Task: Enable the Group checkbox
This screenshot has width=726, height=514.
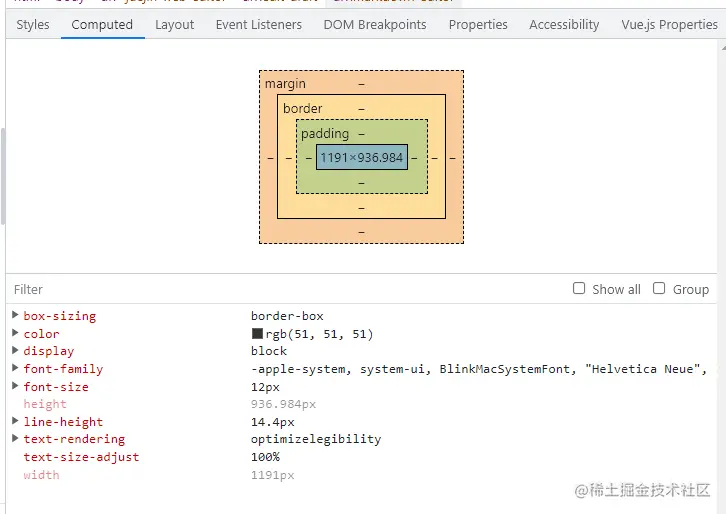Action: [x=659, y=288]
